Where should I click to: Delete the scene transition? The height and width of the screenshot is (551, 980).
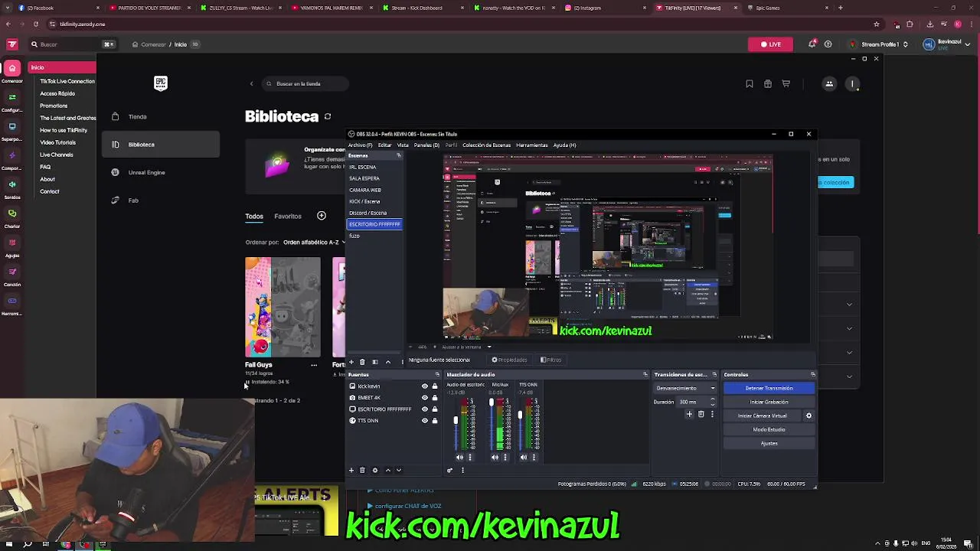coord(701,414)
